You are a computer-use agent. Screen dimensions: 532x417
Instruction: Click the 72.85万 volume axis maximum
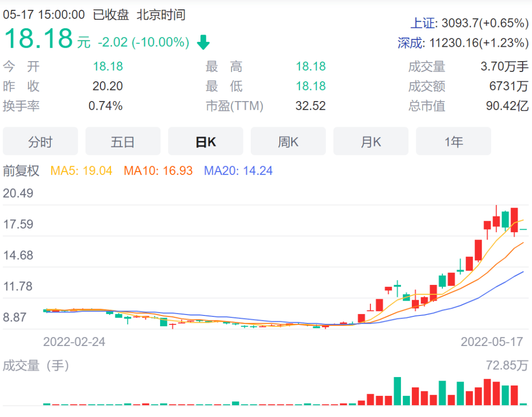507,365
